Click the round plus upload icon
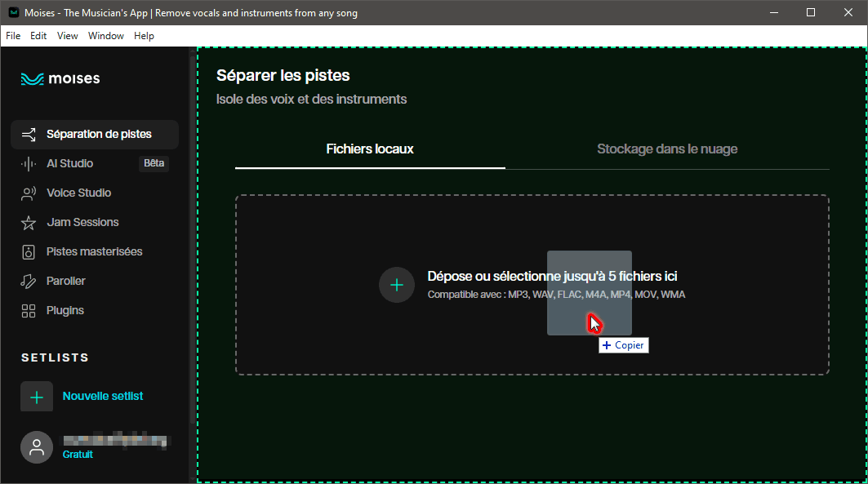This screenshot has width=868, height=484. click(396, 285)
